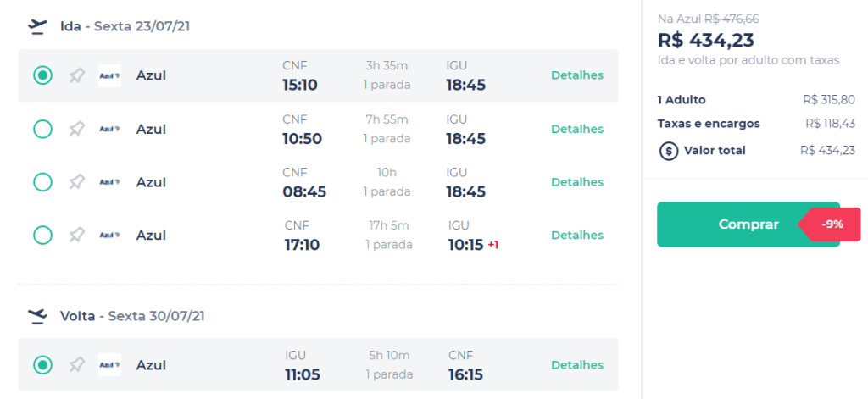Show Detalhes for the 17:10 flight
Viewport: 868px width, 399px height.
coord(577,235)
